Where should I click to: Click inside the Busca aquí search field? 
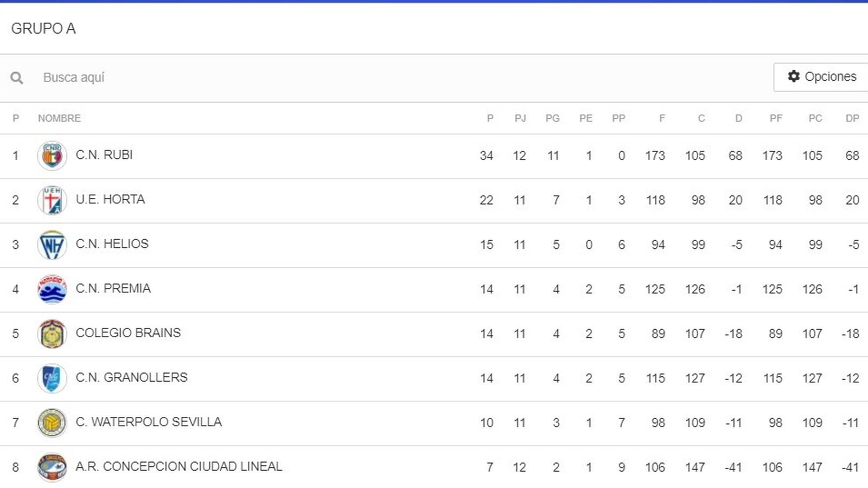click(x=163, y=77)
